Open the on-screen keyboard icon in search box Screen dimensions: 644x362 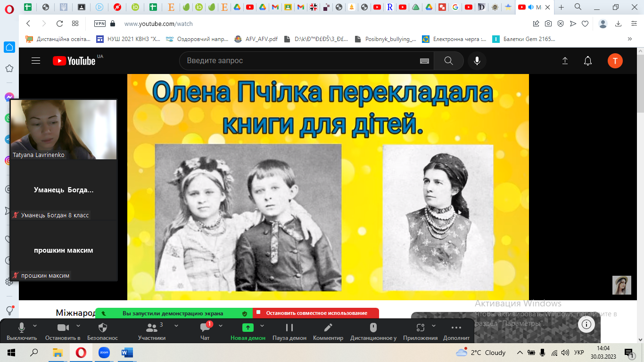coord(424,61)
